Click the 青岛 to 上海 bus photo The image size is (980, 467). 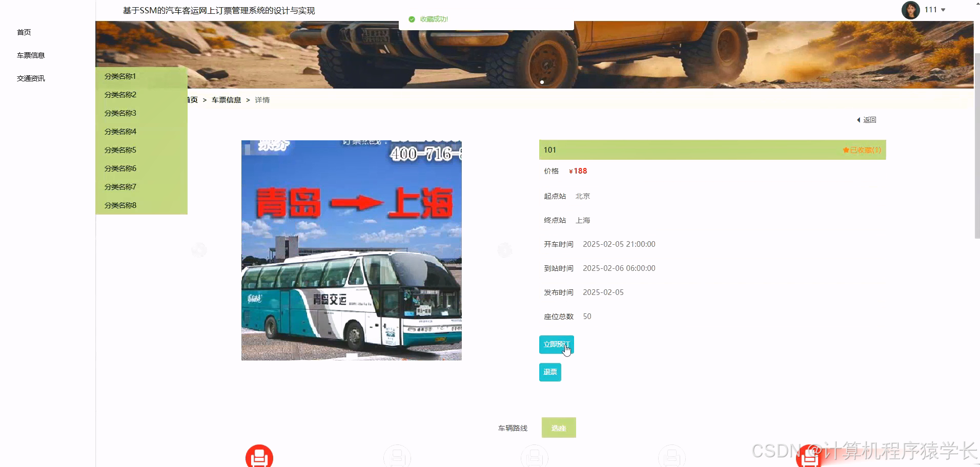point(351,250)
